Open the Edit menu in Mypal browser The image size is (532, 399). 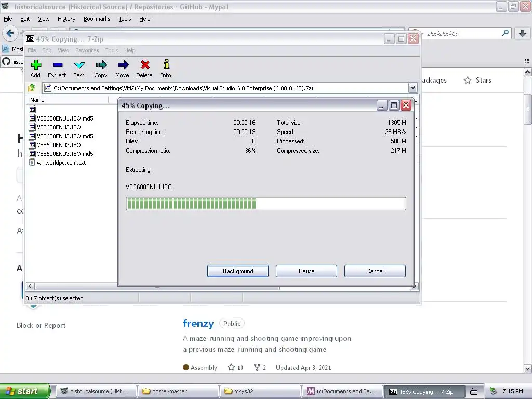(x=25, y=19)
